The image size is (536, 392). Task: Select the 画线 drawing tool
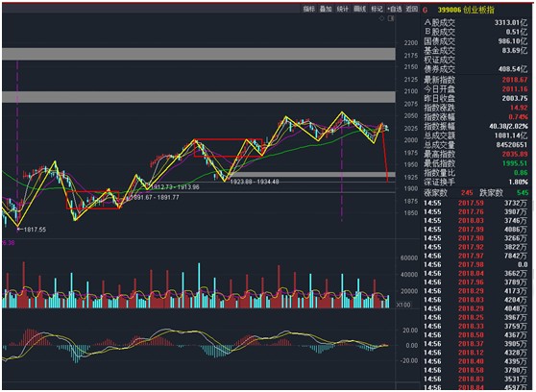(360, 9)
